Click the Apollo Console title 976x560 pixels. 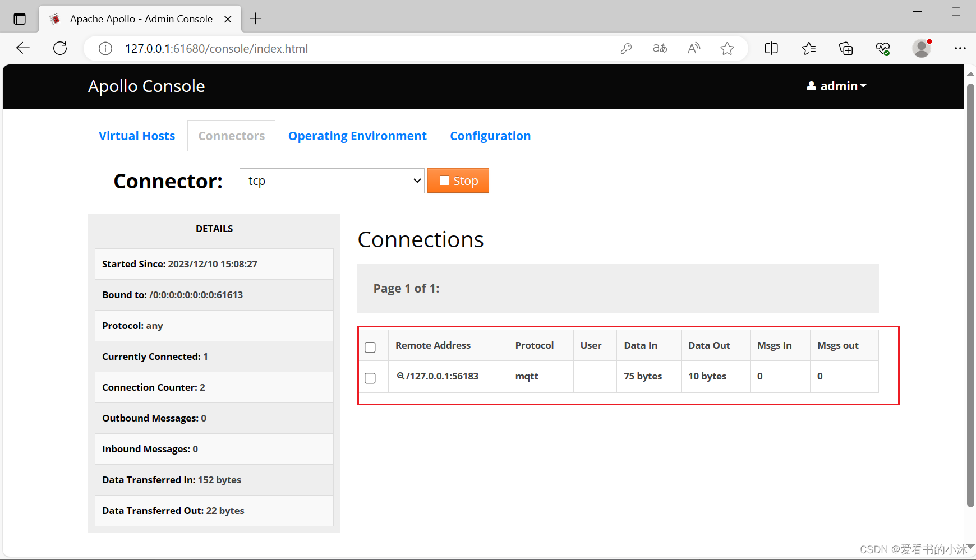(x=146, y=86)
